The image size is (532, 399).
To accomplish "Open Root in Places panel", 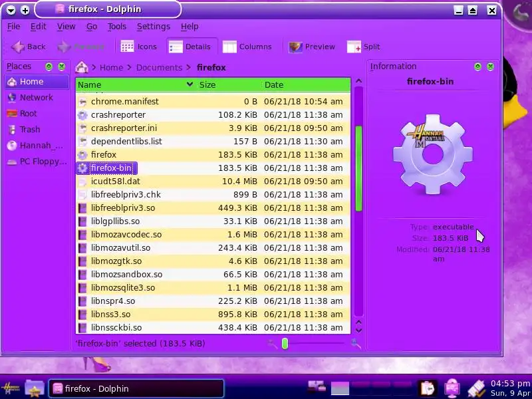I will click(37, 114).
